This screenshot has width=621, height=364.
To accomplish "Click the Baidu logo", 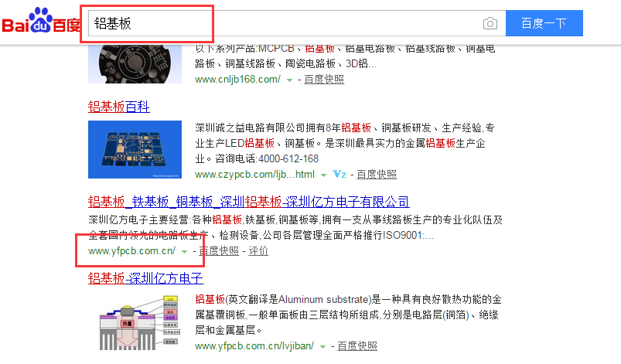I will click(41, 22).
